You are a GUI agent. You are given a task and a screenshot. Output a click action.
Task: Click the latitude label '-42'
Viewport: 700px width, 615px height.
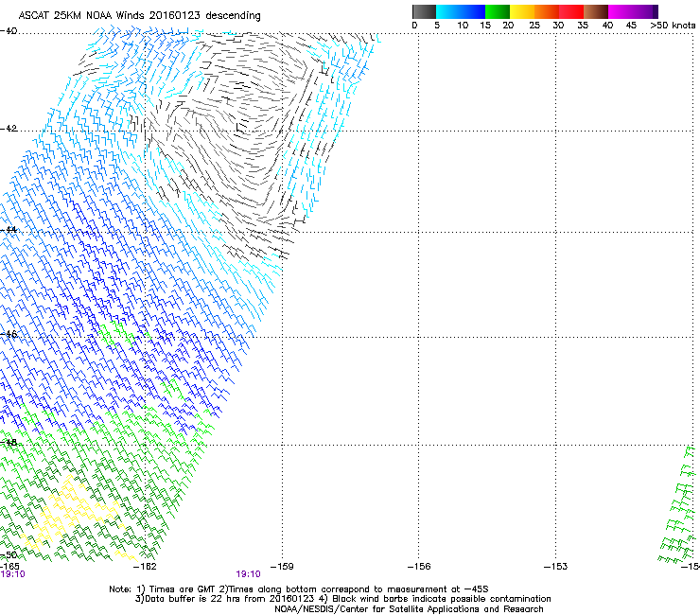click(x=9, y=129)
